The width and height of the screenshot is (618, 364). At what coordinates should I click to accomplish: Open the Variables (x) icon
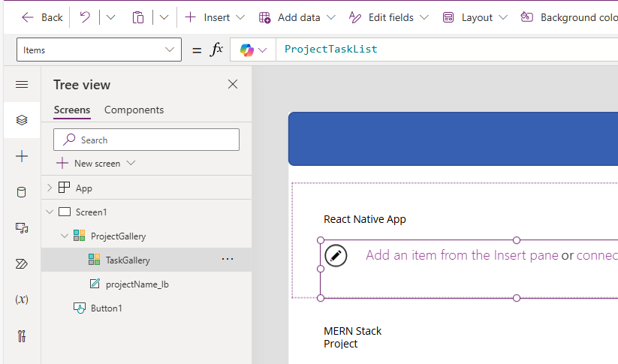(x=22, y=299)
